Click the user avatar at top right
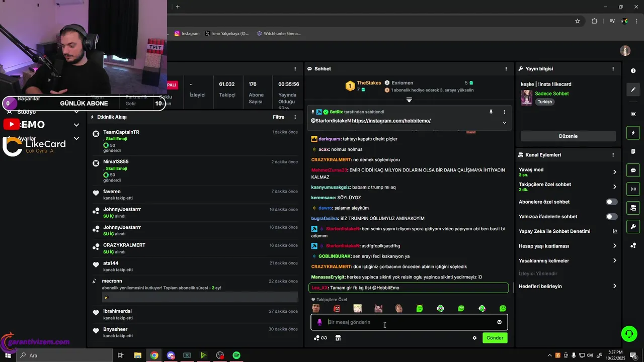 [x=625, y=51]
